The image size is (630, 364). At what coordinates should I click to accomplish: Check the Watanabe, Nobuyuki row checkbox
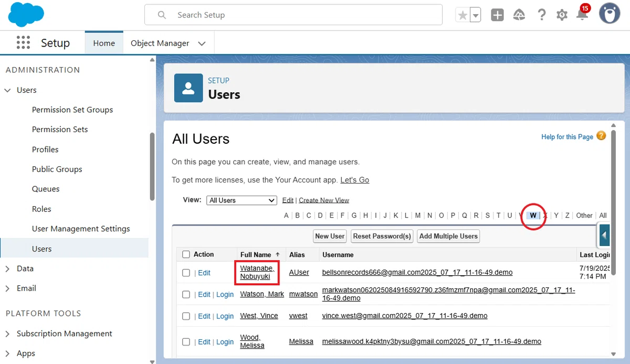(x=186, y=273)
